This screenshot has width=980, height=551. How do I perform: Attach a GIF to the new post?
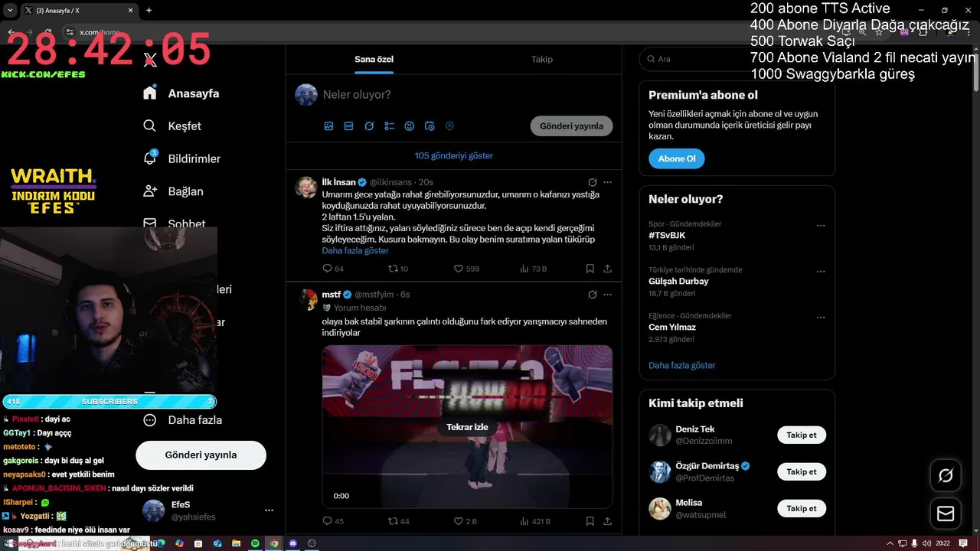(x=348, y=126)
